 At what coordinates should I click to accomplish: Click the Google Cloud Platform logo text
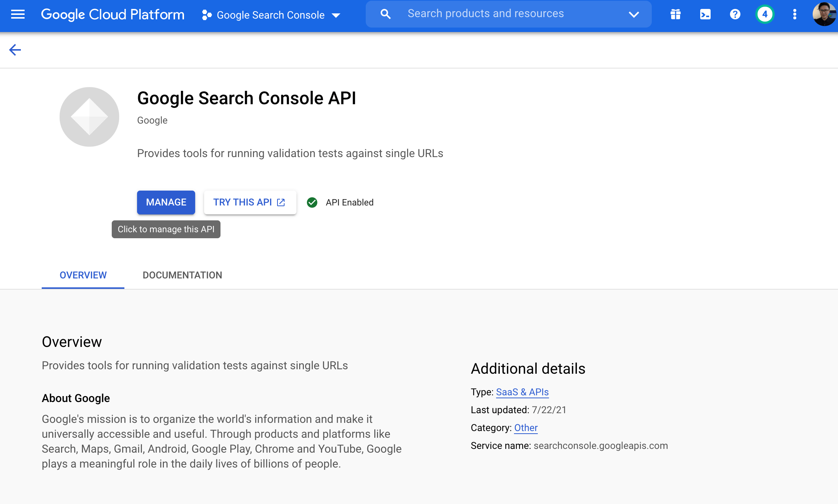[x=112, y=15]
